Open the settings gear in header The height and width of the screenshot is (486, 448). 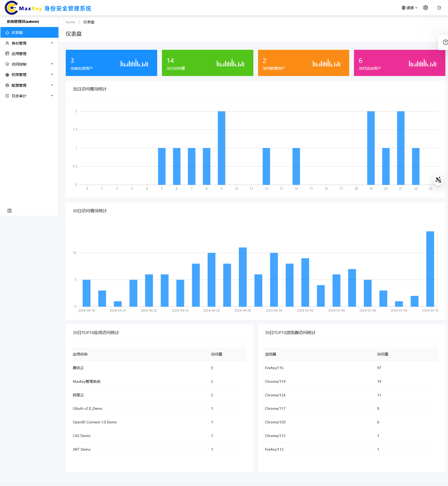pyautogui.click(x=425, y=8)
